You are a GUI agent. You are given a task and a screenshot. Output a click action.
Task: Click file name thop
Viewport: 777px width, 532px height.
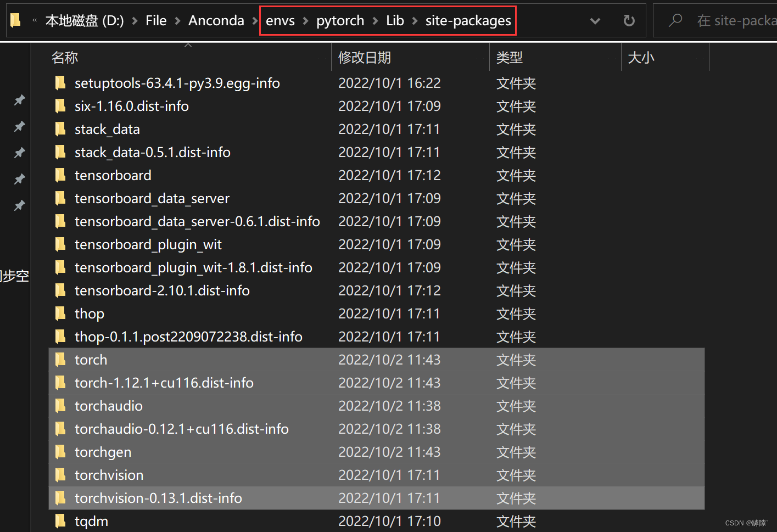[90, 313]
